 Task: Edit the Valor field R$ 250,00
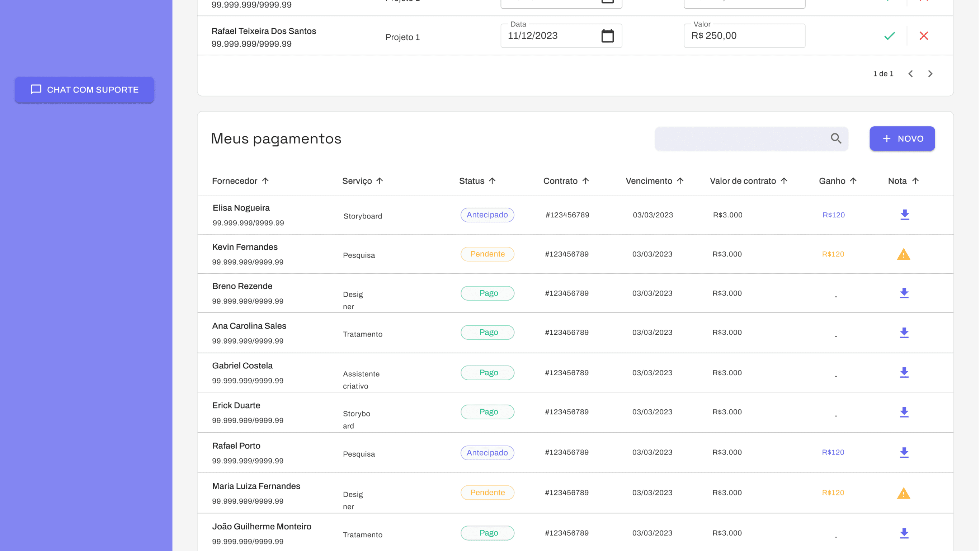(x=744, y=36)
